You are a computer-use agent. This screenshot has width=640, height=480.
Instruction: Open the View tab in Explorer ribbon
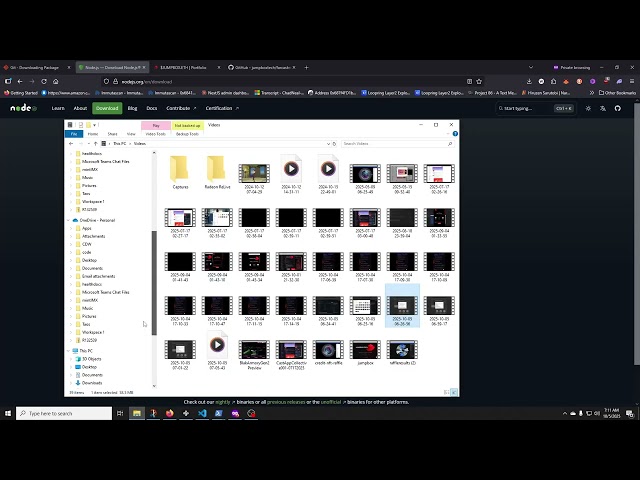pyautogui.click(x=131, y=134)
